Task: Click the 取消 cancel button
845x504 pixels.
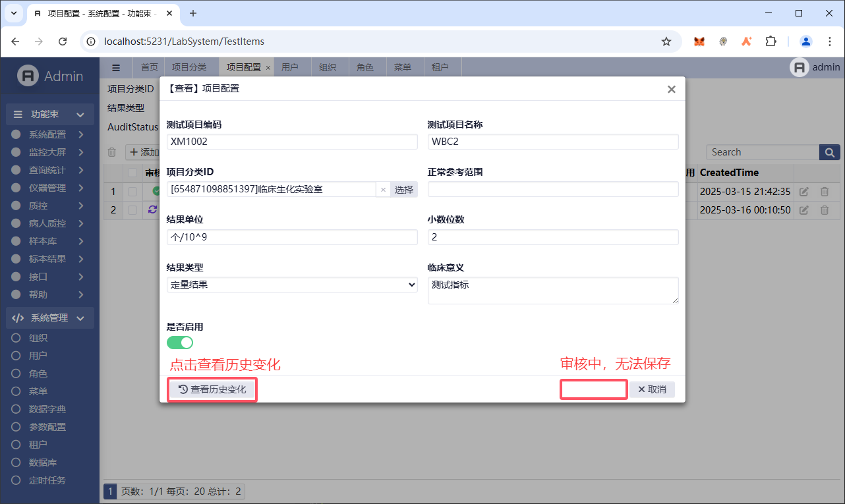Action: pos(652,389)
